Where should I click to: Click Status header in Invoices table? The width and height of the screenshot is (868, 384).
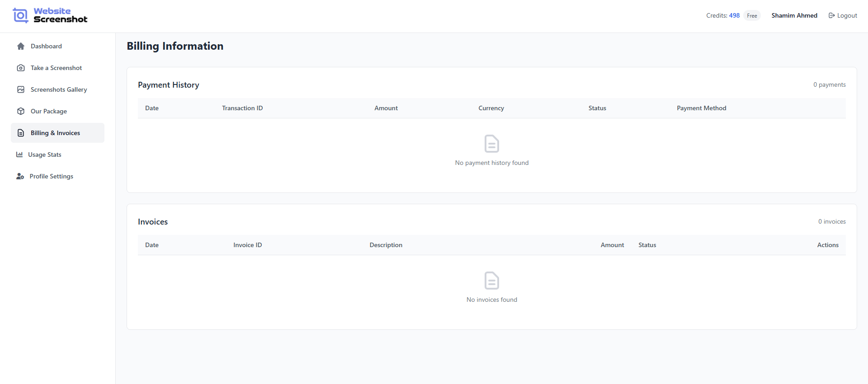(647, 245)
